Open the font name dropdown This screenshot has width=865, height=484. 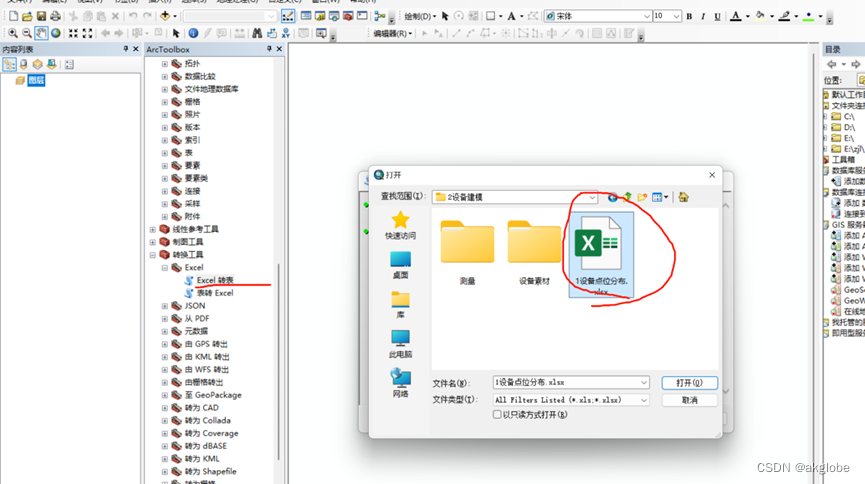(647, 17)
